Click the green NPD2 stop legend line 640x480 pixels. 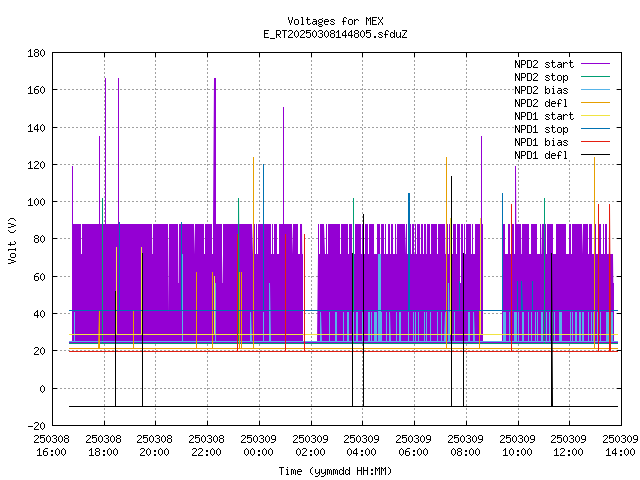[595, 76]
